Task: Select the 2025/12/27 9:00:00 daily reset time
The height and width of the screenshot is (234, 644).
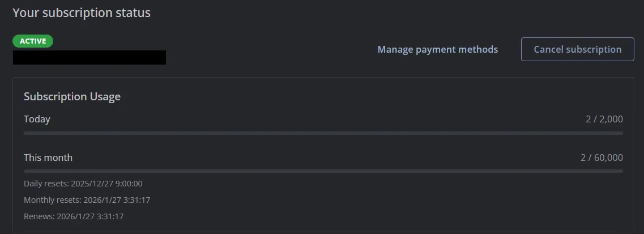Action: pos(107,184)
